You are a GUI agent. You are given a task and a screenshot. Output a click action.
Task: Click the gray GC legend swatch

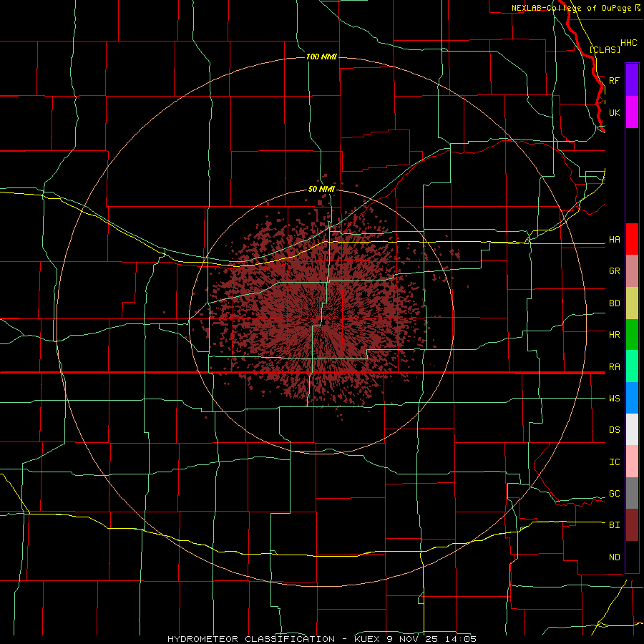[x=632, y=493]
